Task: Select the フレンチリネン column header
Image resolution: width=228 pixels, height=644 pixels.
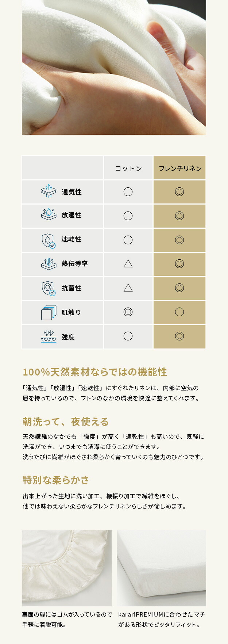Action: coord(180,168)
